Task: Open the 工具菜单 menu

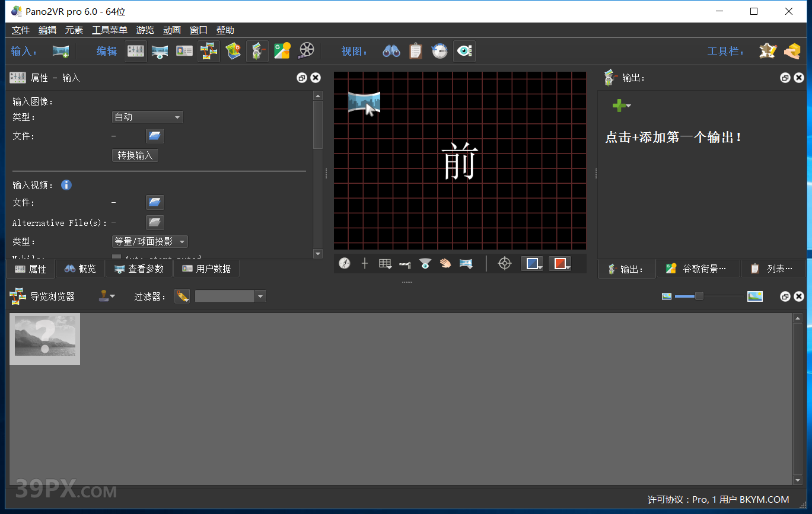Action: click(109, 30)
